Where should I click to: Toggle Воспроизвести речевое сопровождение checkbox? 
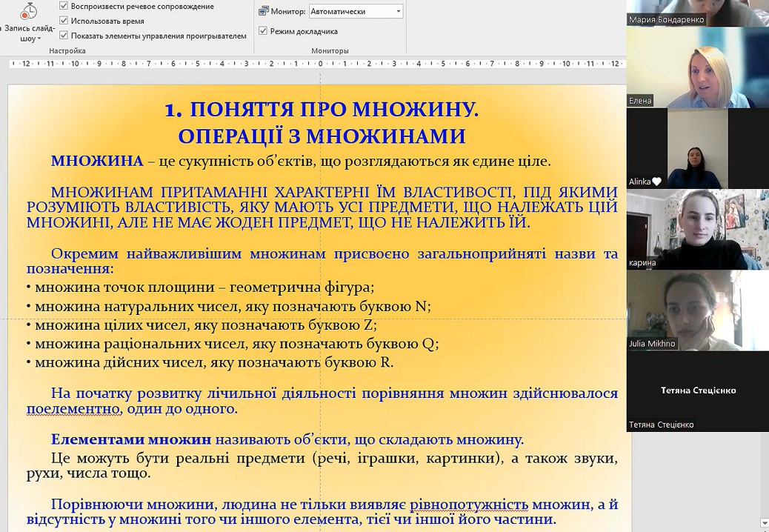tap(63, 6)
